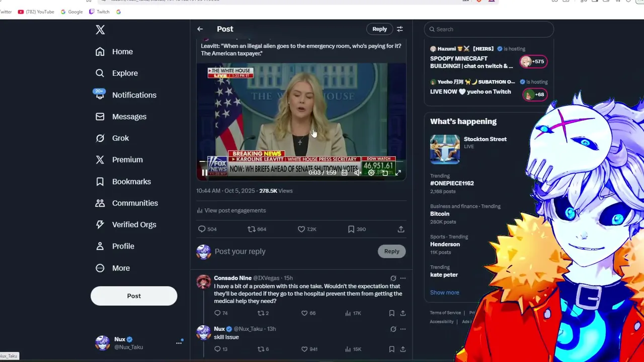Share Consado Nine's comment

pyautogui.click(x=403, y=313)
